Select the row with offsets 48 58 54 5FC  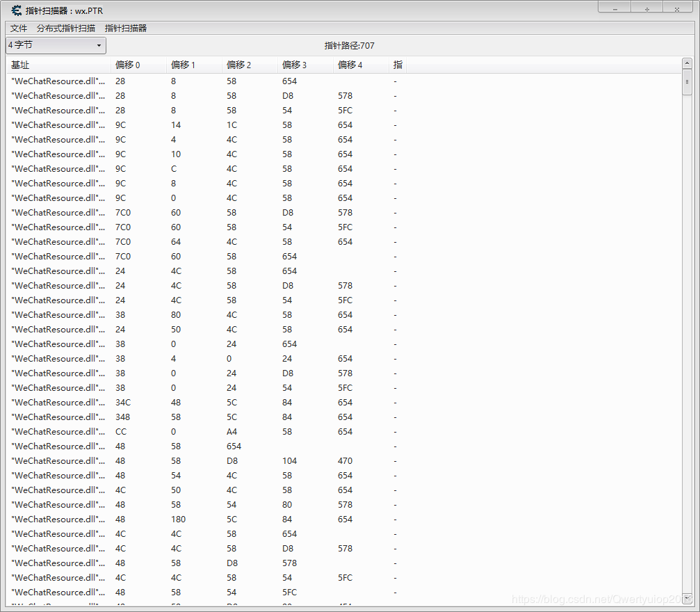click(344, 592)
